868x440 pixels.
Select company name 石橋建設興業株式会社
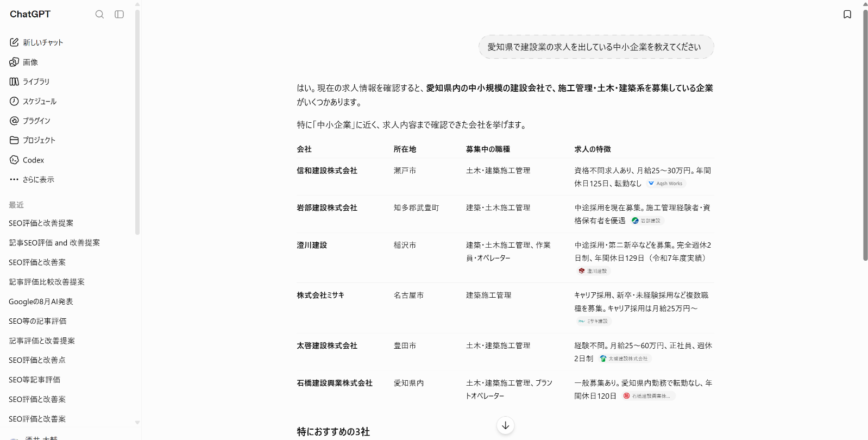point(335,383)
